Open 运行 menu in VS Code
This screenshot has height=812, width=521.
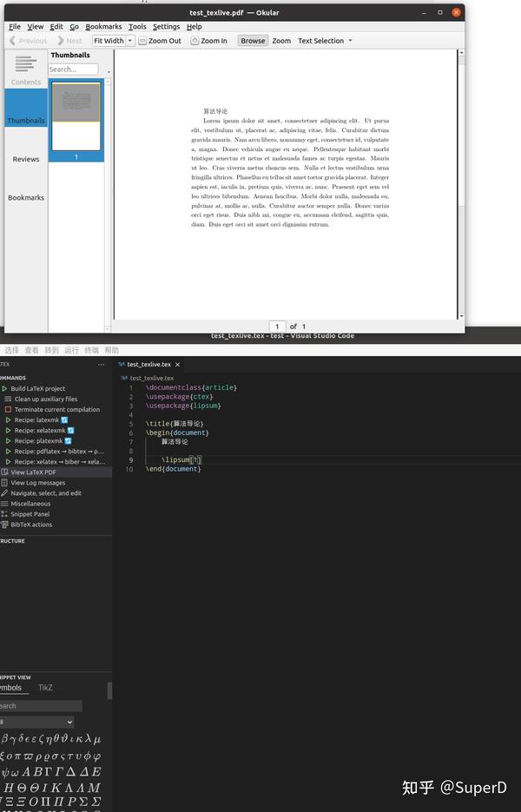[71, 350]
